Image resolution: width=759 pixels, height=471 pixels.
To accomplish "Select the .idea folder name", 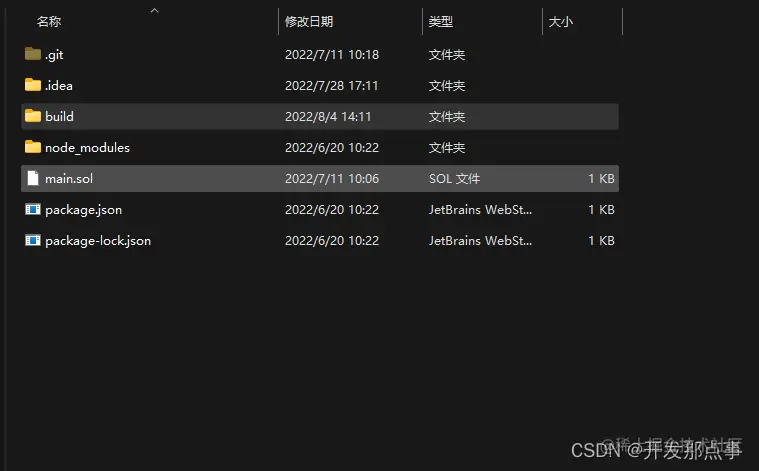I will 59,86.
